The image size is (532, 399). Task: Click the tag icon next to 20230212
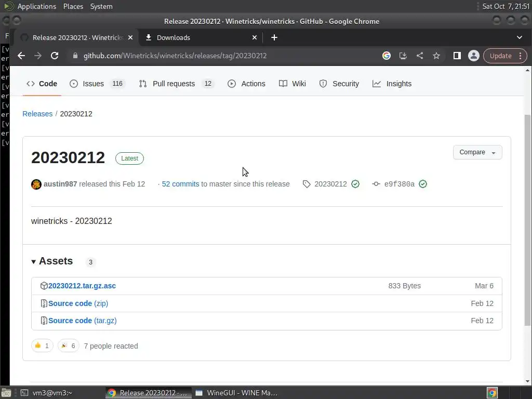coord(307,184)
